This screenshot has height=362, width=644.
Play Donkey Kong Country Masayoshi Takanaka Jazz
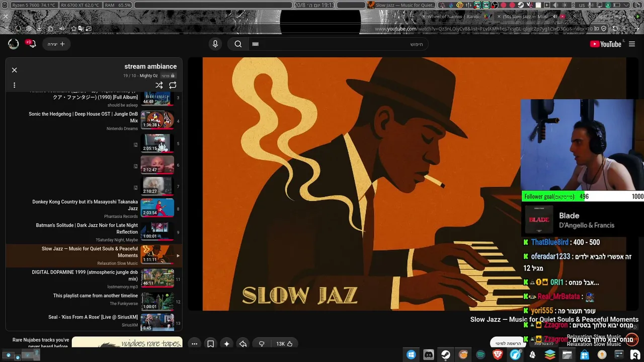93,209
